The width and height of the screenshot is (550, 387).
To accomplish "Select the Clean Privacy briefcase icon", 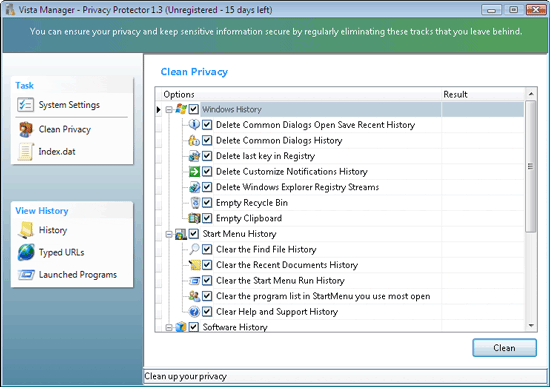I will [x=26, y=129].
